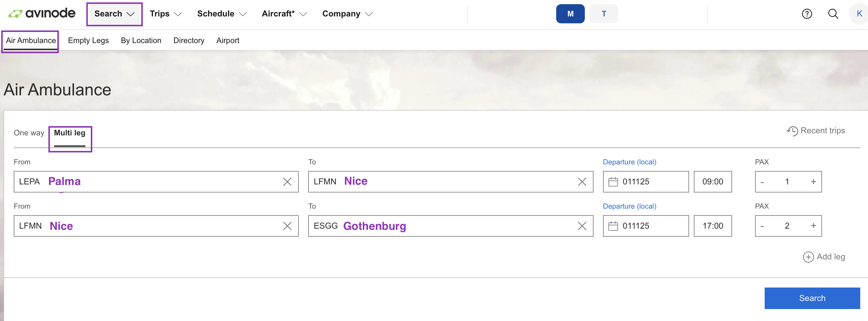Clear the Palma LEPA departure airport
Image resolution: width=868 pixels, height=321 pixels.
pos(287,182)
